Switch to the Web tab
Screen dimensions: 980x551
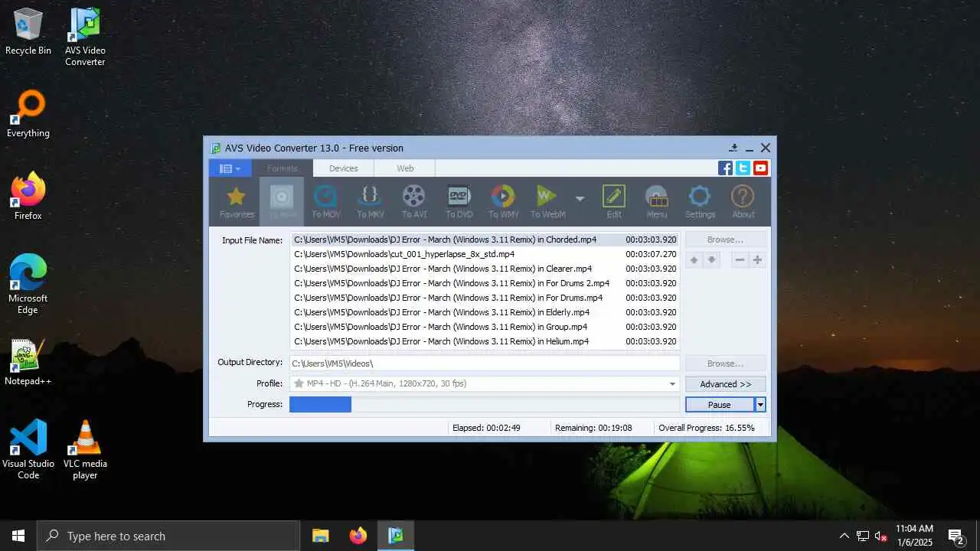[x=405, y=168]
